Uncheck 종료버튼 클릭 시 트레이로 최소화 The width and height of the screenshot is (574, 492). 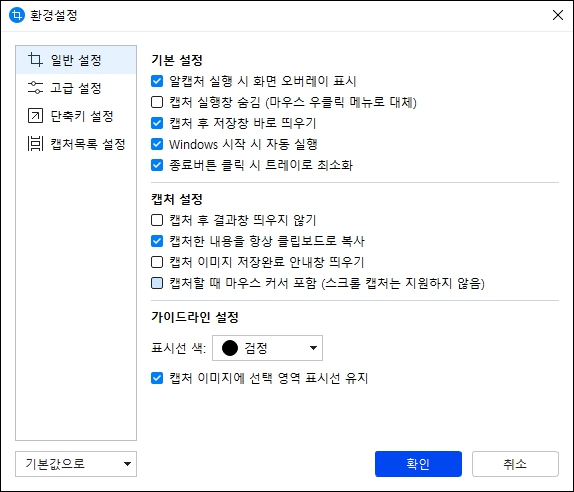click(x=157, y=165)
